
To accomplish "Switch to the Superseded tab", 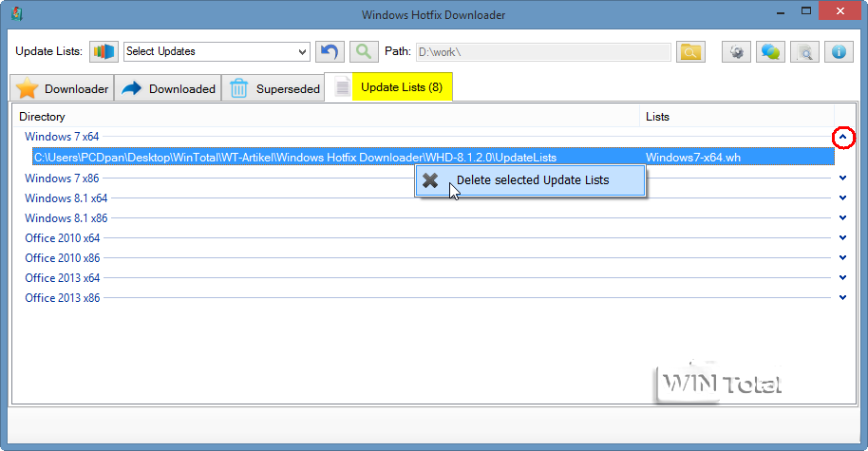I will point(274,88).
